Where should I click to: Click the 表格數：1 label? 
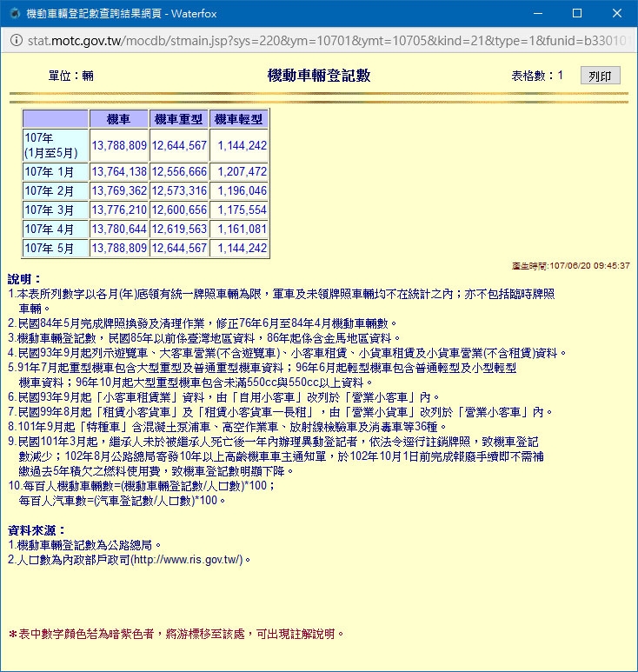537,76
